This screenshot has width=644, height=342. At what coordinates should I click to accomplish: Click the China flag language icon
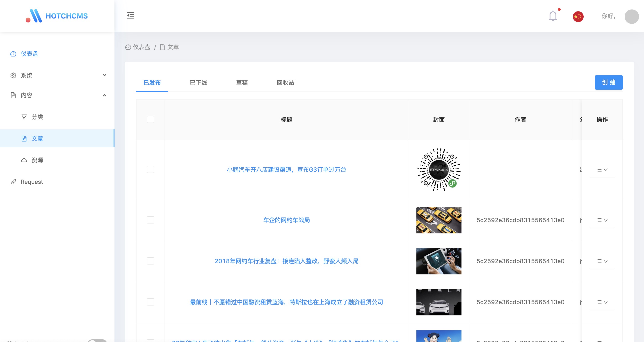578,16
